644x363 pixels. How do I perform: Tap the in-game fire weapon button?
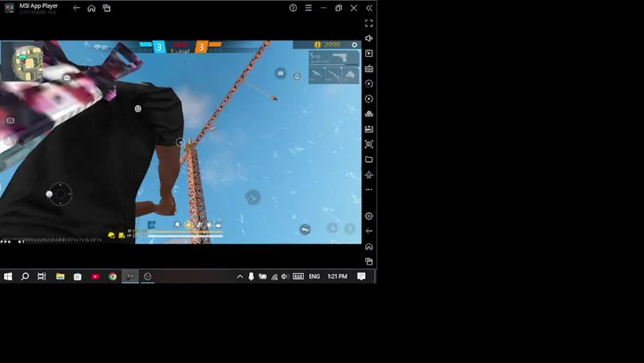coord(253,197)
